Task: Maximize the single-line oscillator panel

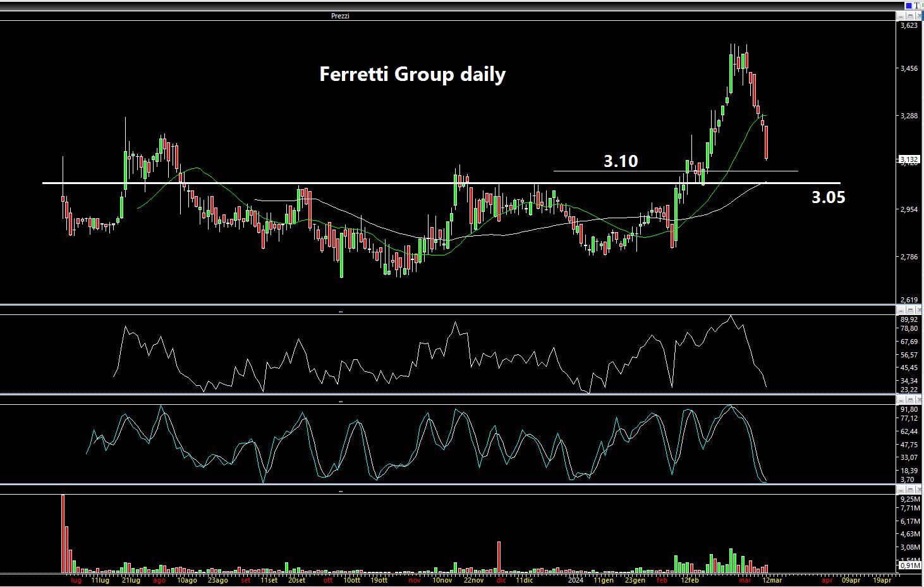Action: [x=909, y=310]
